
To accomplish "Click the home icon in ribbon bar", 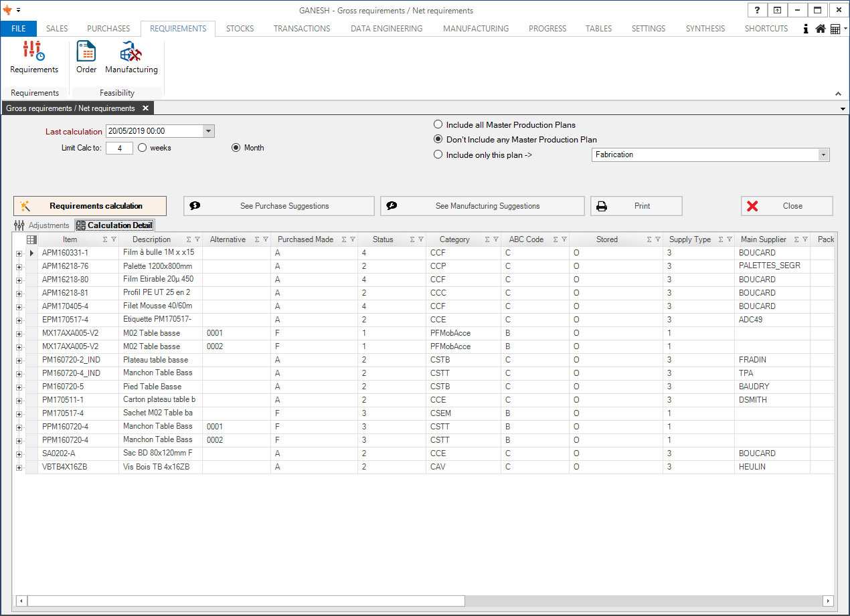I will (820, 29).
